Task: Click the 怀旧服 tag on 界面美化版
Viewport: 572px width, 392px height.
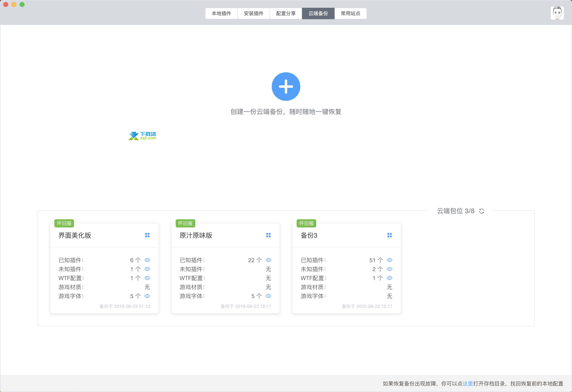Action: point(64,223)
